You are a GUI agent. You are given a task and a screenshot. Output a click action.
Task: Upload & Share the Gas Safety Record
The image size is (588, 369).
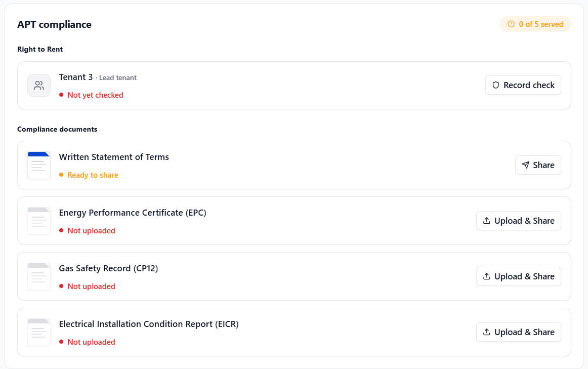point(519,276)
